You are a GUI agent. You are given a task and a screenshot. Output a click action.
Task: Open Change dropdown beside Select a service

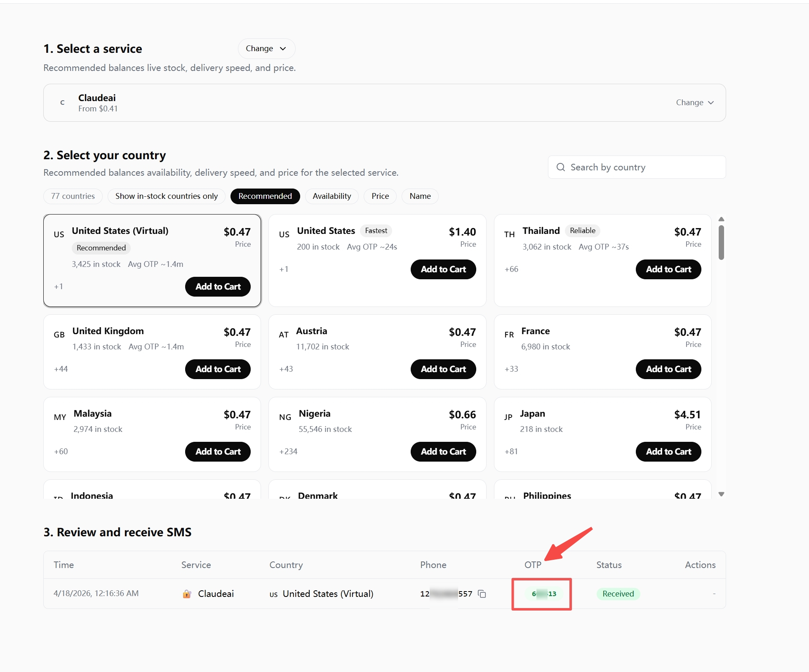pyautogui.click(x=266, y=49)
